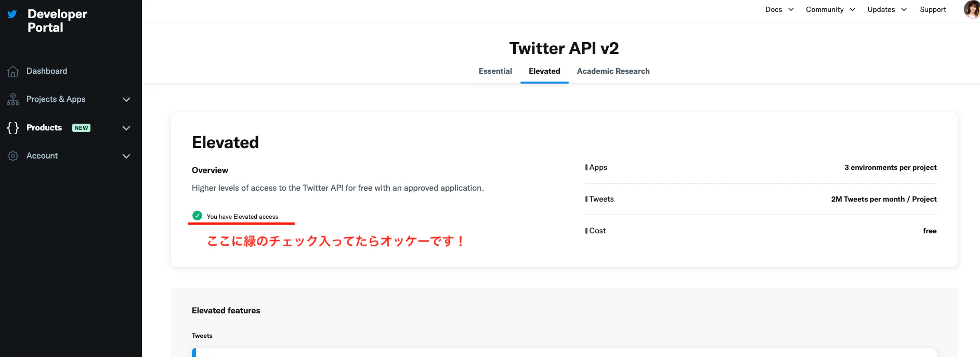Image resolution: width=980 pixels, height=357 pixels.
Task: Switch to the Academic Research tab
Action: [x=613, y=71]
